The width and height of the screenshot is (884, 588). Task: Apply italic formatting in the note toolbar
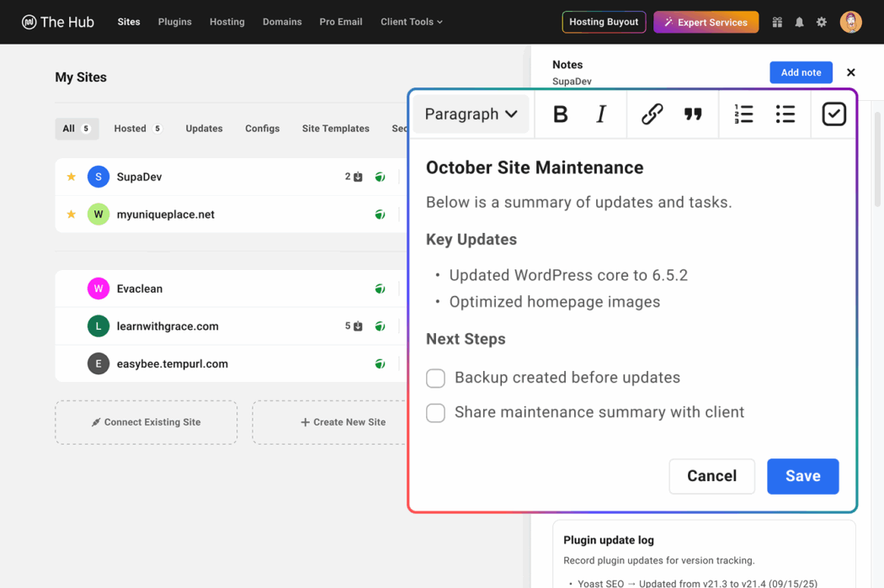pyautogui.click(x=601, y=114)
